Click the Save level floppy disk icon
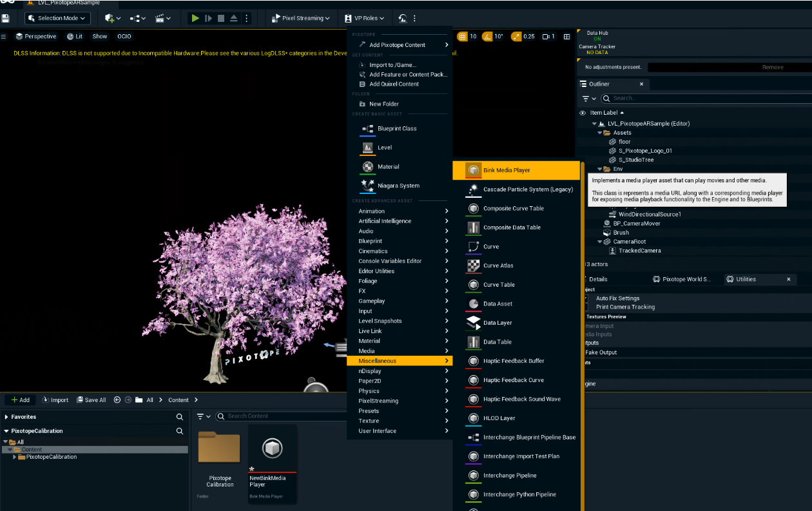Viewport: 812px width, 511px height. [6, 19]
